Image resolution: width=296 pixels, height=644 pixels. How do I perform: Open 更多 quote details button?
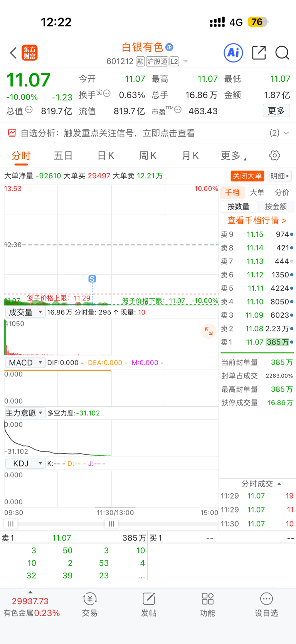(276, 111)
